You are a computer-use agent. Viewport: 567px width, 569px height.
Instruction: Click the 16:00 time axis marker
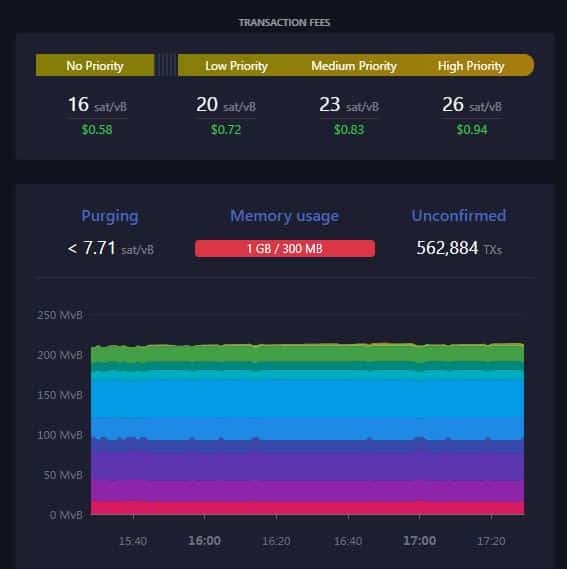click(x=204, y=541)
